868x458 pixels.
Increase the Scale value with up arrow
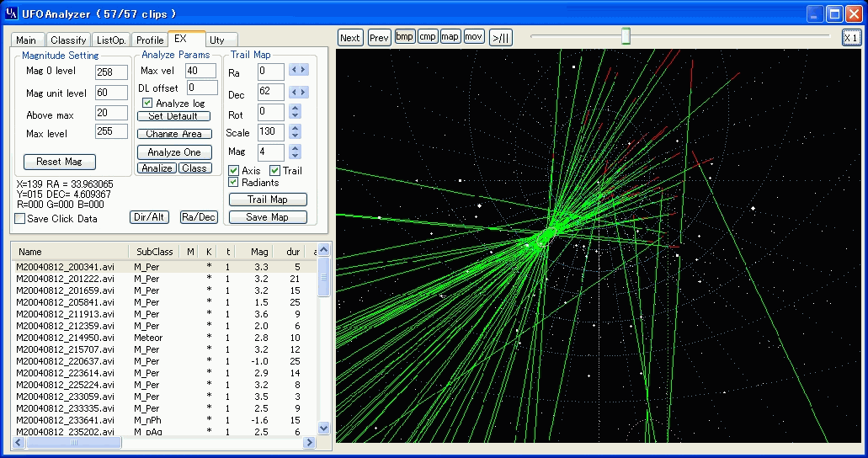pyautogui.click(x=295, y=129)
